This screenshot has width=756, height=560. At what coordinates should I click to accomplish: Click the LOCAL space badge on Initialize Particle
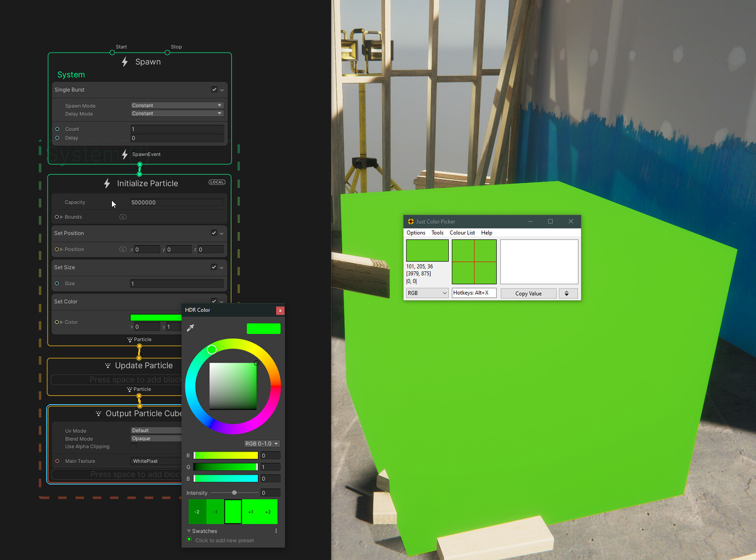[217, 182]
